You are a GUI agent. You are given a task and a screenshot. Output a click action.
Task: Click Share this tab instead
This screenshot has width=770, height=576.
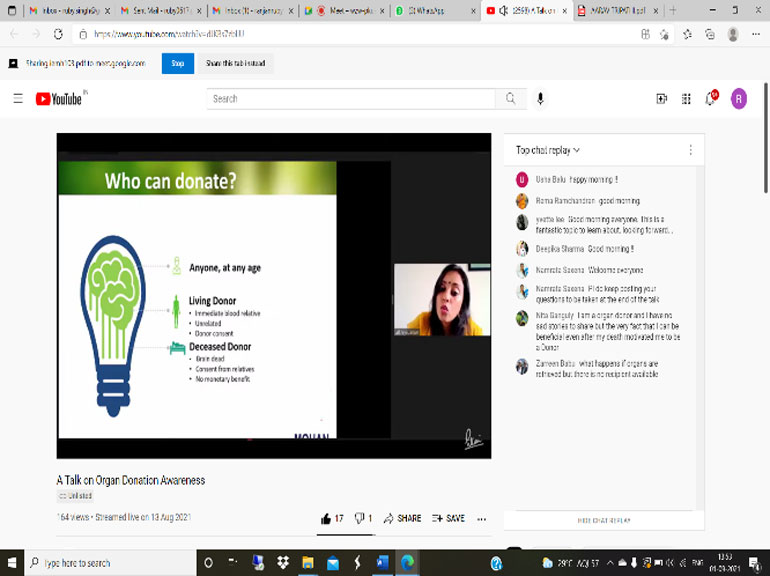(x=235, y=63)
